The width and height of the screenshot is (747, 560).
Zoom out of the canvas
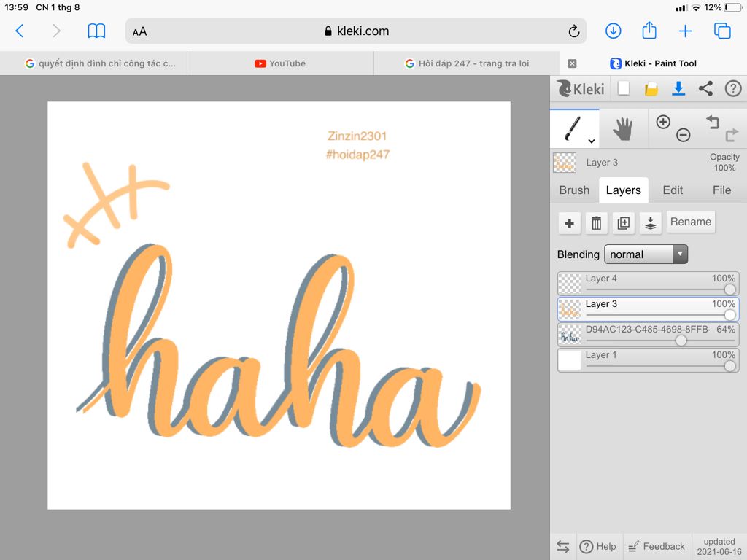click(683, 135)
